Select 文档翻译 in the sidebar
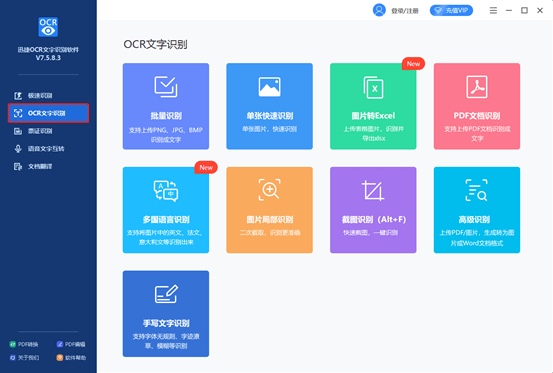The width and height of the screenshot is (553, 373). (48, 166)
